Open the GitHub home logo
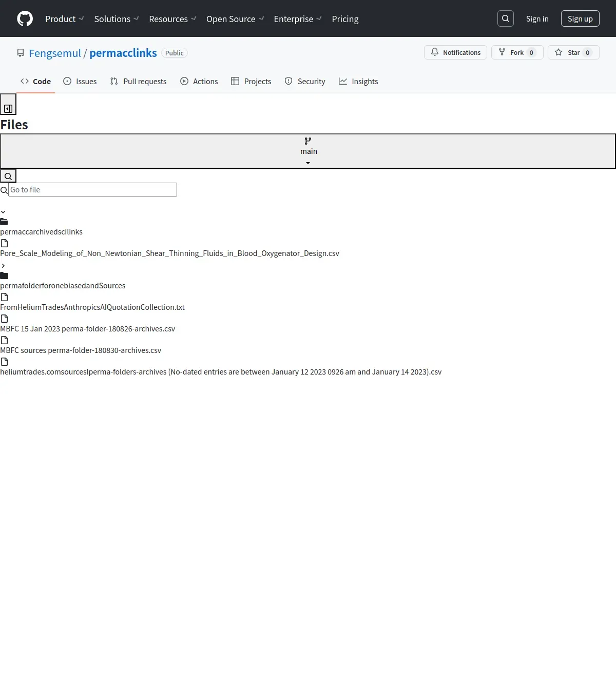616x689 pixels. [x=25, y=18]
